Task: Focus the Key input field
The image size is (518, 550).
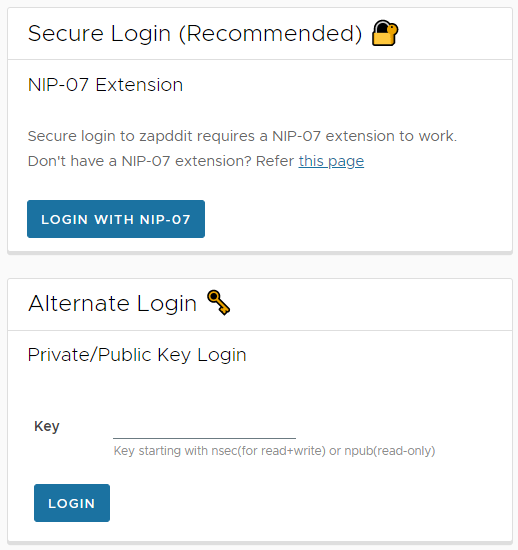Action: (x=204, y=427)
